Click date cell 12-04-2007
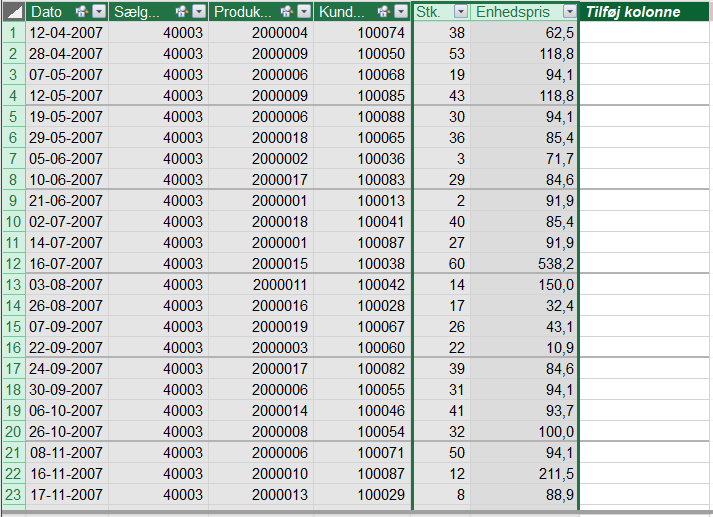 [67, 33]
